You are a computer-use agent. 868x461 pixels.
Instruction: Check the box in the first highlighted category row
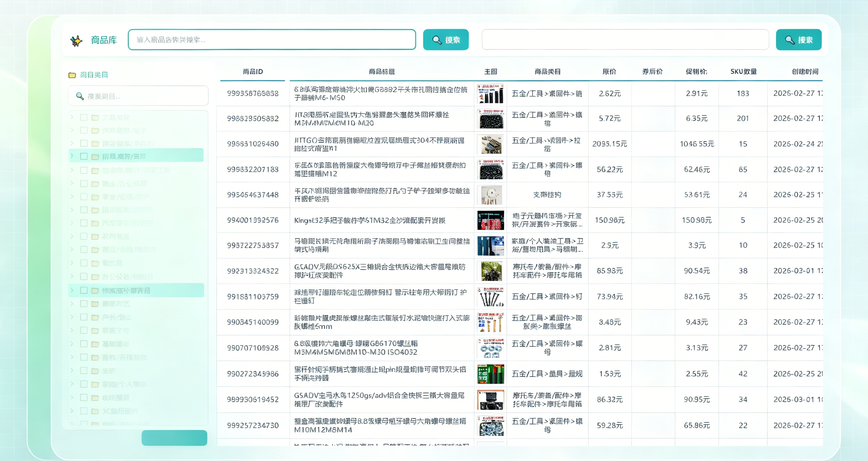click(84, 156)
